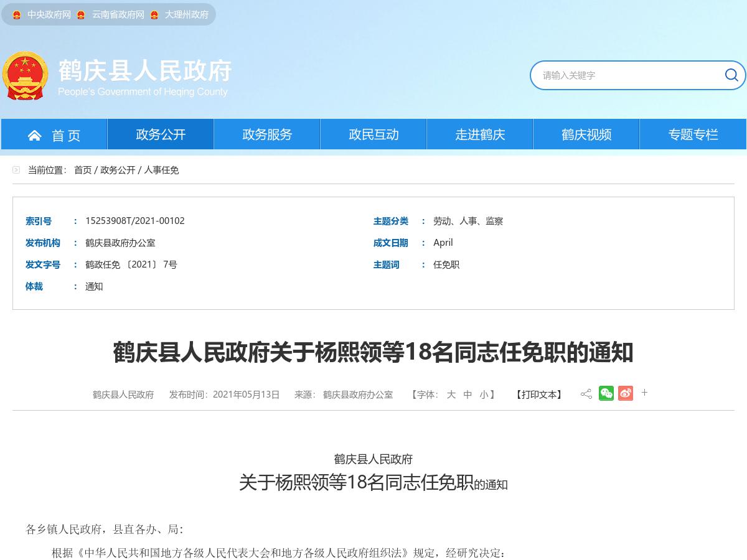Viewport: 747px width, 560px height.
Task: Click English subtitle People's Government of Heqing County
Action: (143, 92)
